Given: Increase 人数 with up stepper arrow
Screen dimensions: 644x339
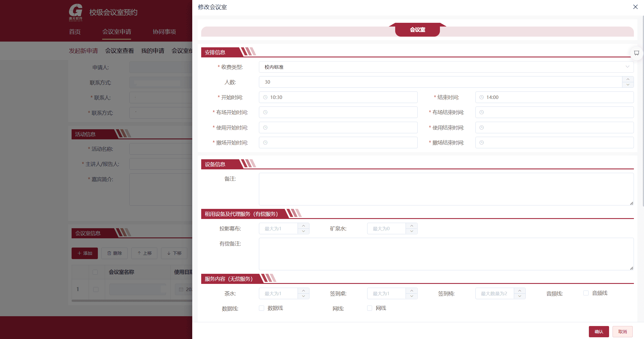Looking at the screenshot, I should (628, 79).
